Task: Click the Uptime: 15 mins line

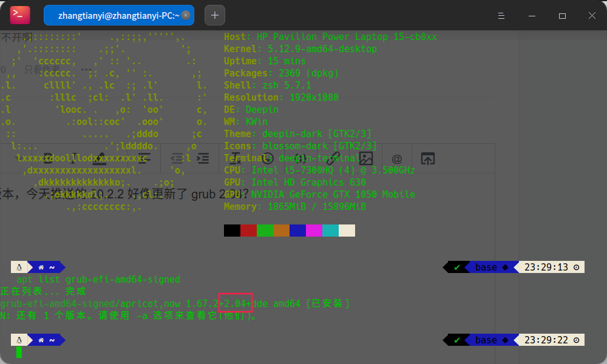Action: click(x=265, y=61)
